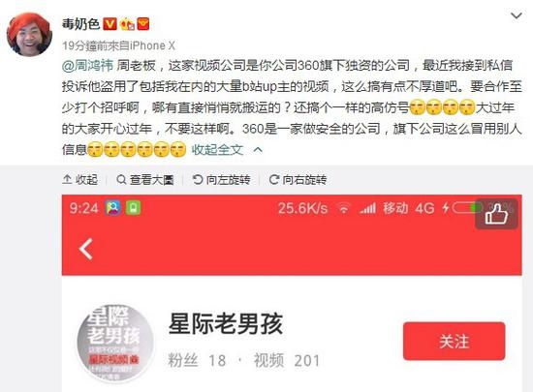This screenshot has height=392, width=533.
Task: Click the orange V verified badge
Action: [110, 24]
